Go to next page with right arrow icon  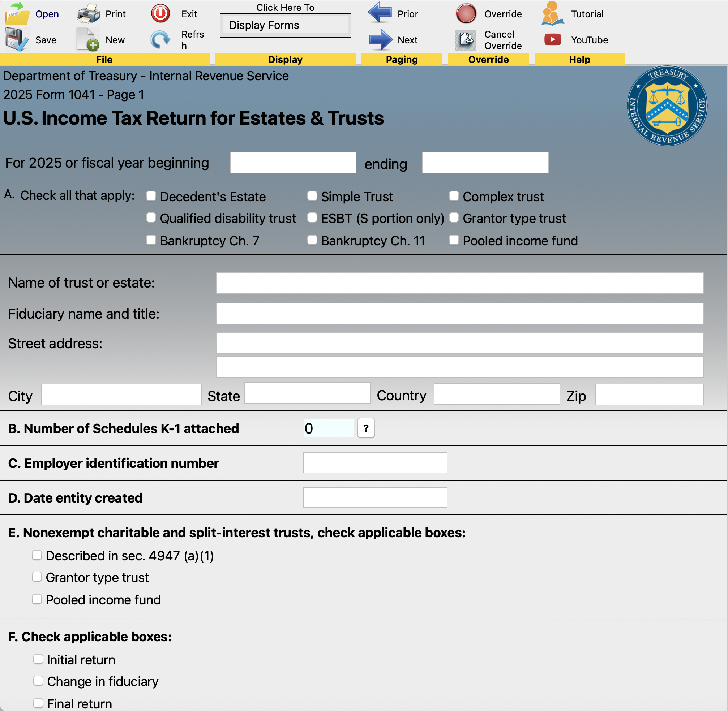(381, 39)
